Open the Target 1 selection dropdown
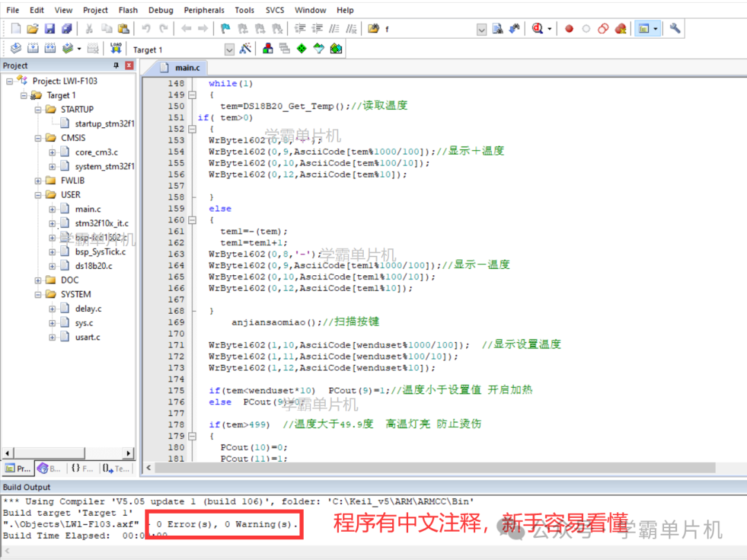The width and height of the screenshot is (747, 560). tap(229, 50)
